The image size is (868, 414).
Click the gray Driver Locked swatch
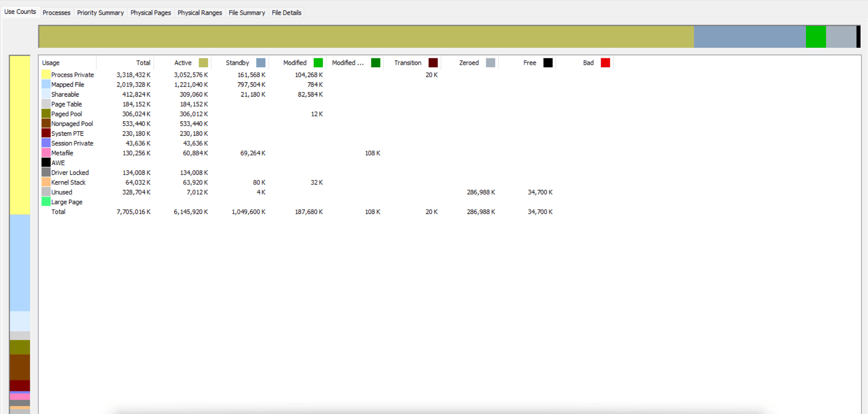click(46, 172)
